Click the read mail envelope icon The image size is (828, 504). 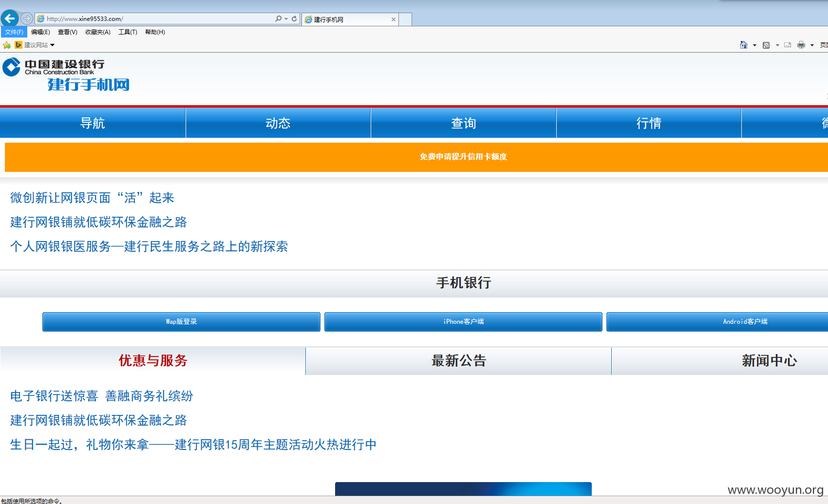[x=788, y=45]
